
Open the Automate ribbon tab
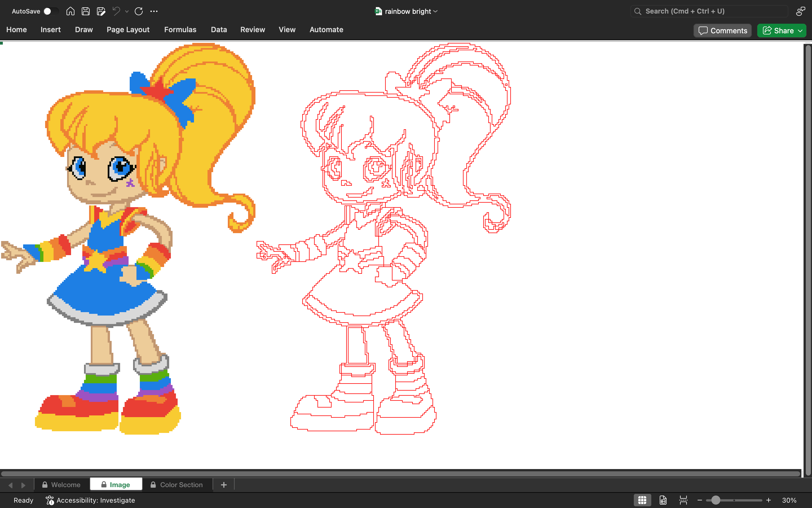pos(326,30)
